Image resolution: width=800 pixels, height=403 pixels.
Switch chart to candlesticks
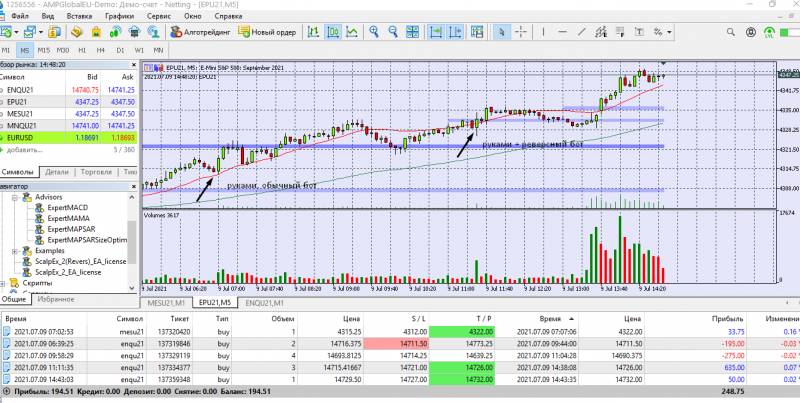[333, 32]
